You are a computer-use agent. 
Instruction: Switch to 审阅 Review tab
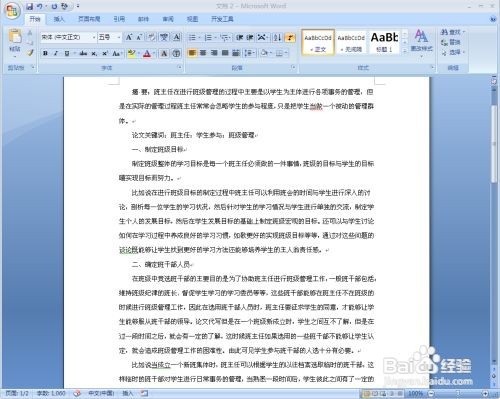168,19
